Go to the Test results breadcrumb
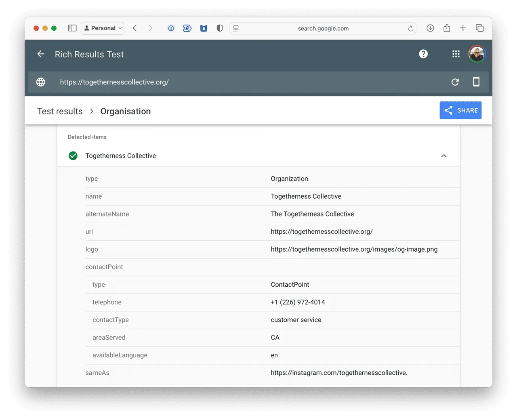 point(60,111)
